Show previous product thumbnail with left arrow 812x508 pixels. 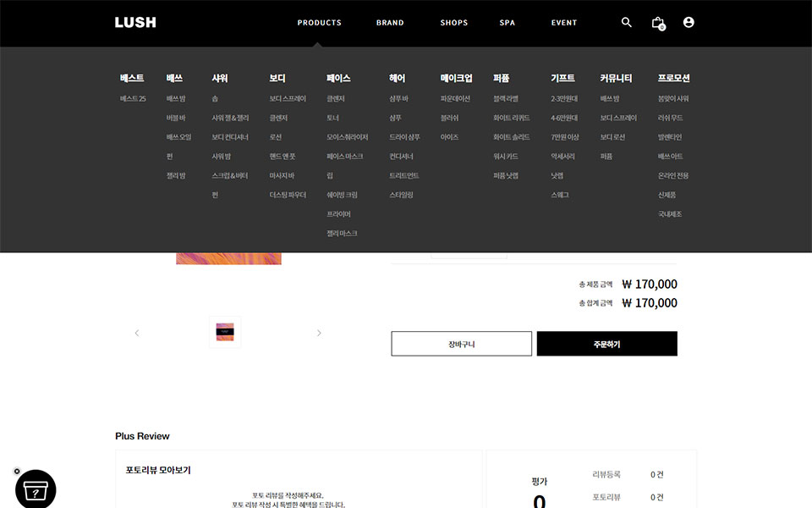[x=137, y=333]
